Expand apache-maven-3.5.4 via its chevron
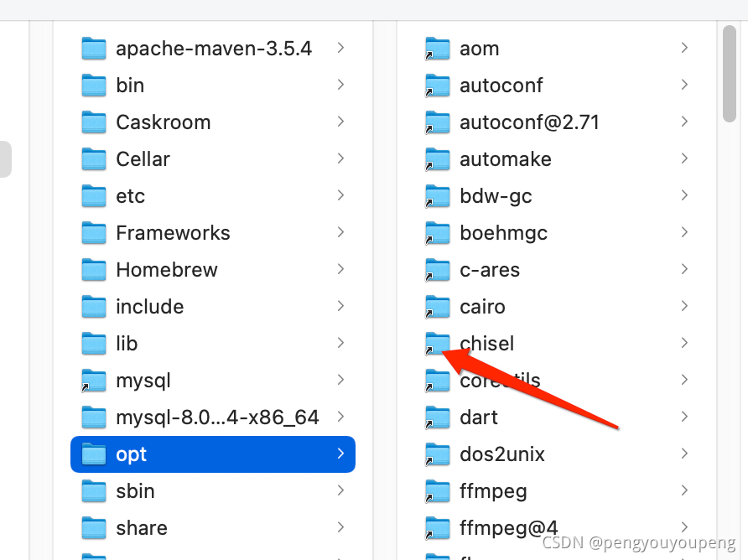 coord(340,48)
